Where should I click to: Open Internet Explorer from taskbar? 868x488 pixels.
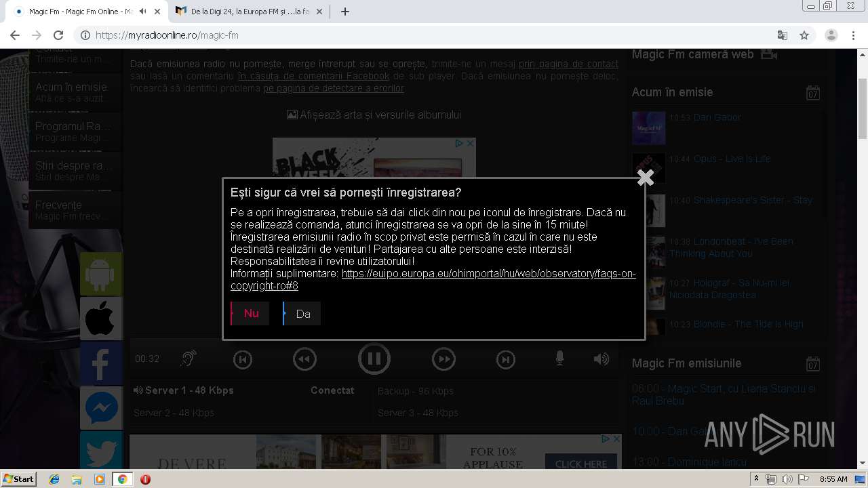pyautogui.click(x=54, y=479)
